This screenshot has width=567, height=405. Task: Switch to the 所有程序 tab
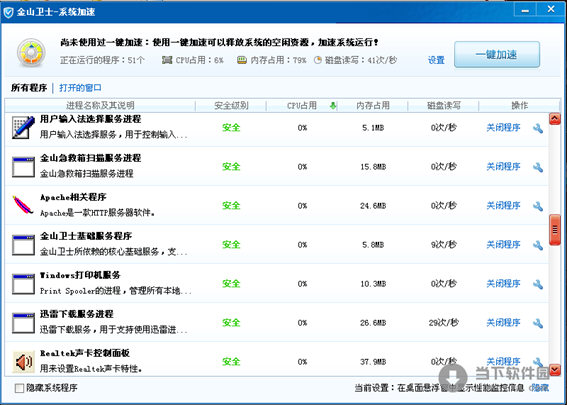pyautogui.click(x=29, y=88)
